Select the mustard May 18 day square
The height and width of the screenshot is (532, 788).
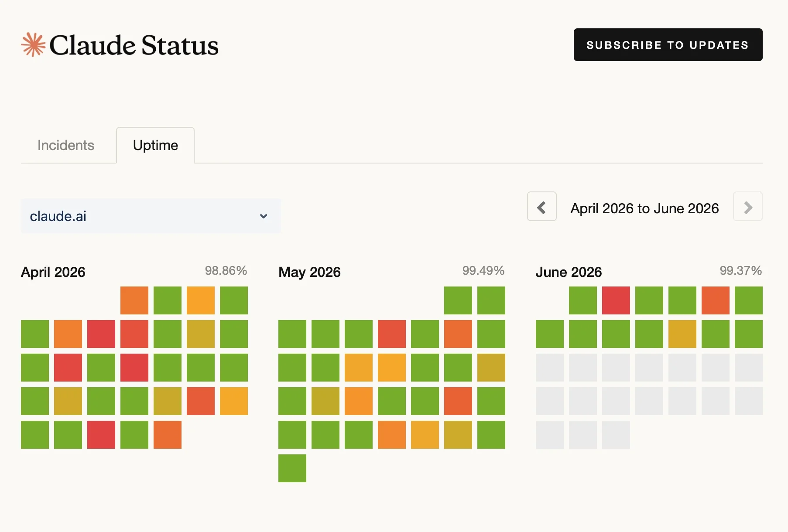pyautogui.click(x=325, y=401)
